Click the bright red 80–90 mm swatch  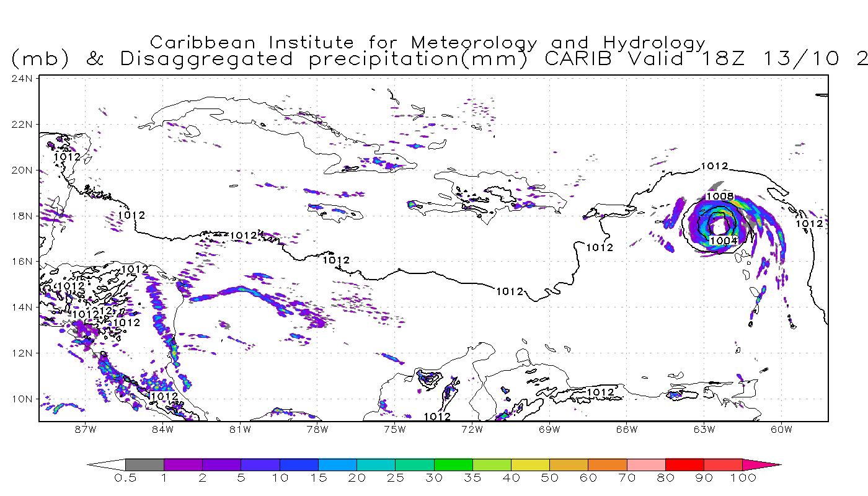coord(684,464)
